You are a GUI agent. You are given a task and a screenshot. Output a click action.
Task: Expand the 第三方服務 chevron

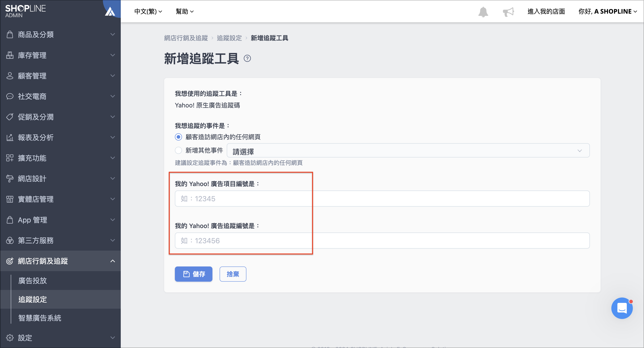(113, 240)
